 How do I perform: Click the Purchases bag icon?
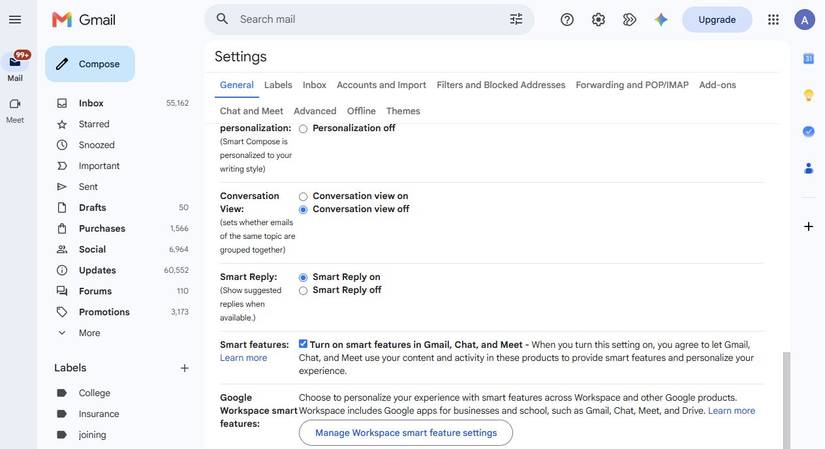(x=62, y=228)
